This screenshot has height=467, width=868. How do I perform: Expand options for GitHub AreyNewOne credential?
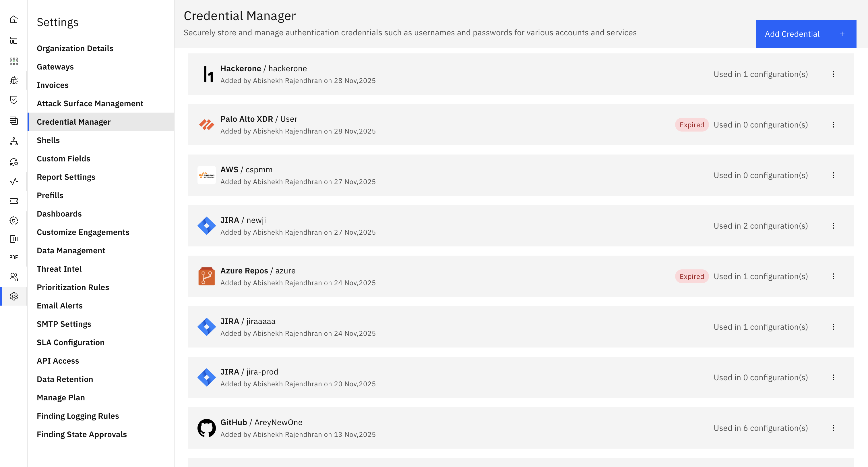[833, 428]
